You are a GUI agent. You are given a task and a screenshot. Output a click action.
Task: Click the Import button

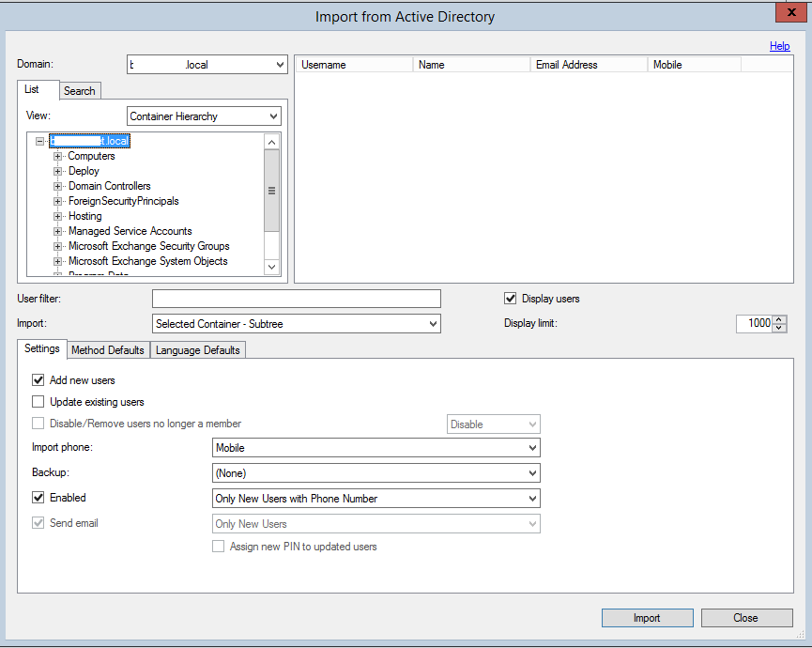pyautogui.click(x=647, y=618)
